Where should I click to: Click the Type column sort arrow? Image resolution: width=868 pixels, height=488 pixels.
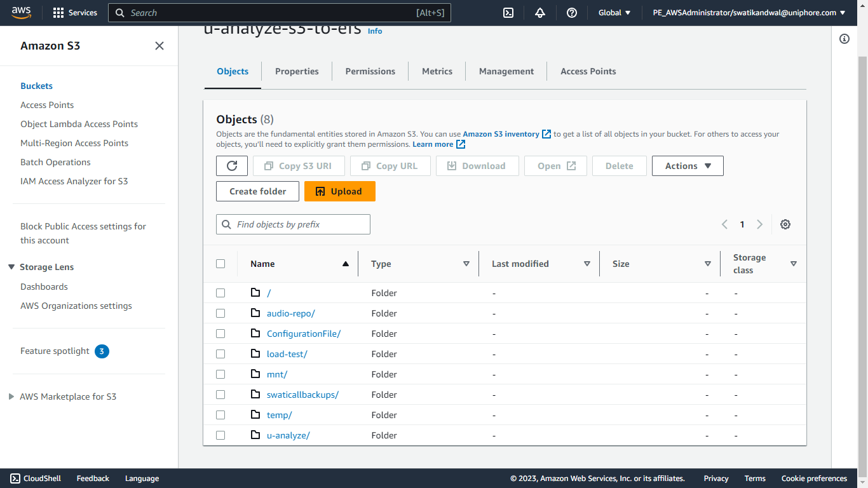point(466,264)
